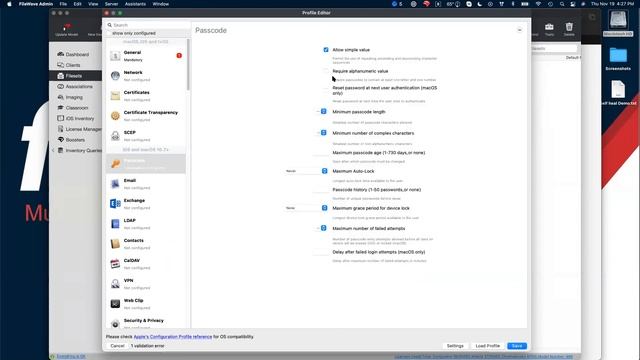Click the payload Search field
Screen dimensions: 640x360
[147, 25]
